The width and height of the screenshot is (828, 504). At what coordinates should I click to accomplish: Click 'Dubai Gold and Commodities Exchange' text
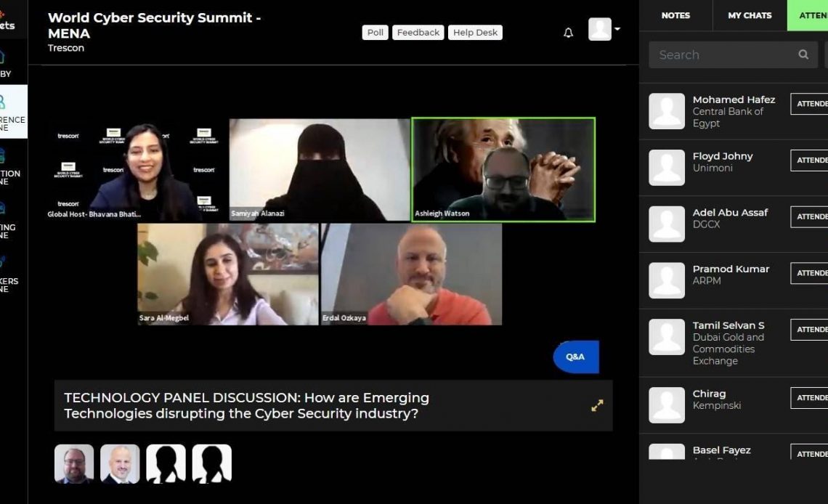point(728,349)
